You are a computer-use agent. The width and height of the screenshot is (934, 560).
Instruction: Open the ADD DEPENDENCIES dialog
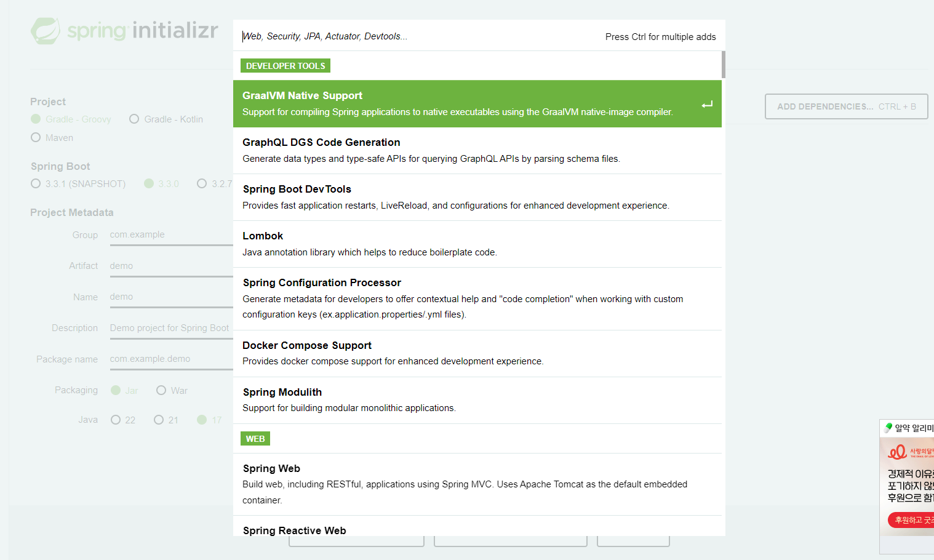(846, 106)
